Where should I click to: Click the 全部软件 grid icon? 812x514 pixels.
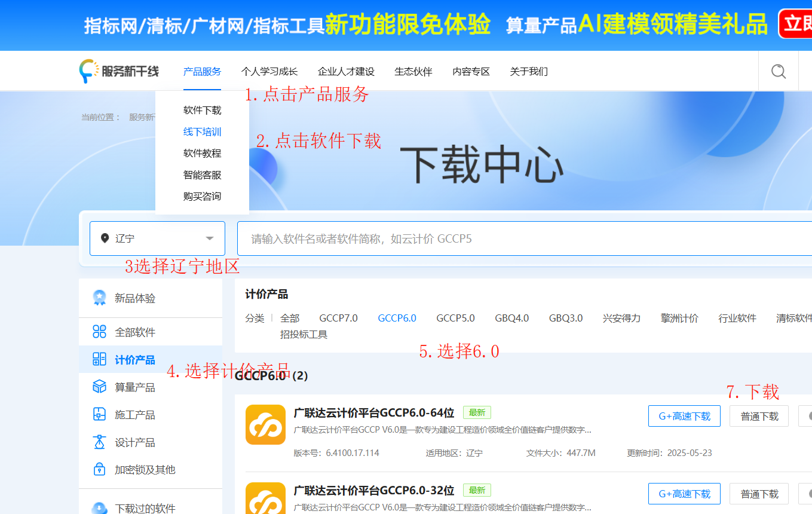pos(99,332)
